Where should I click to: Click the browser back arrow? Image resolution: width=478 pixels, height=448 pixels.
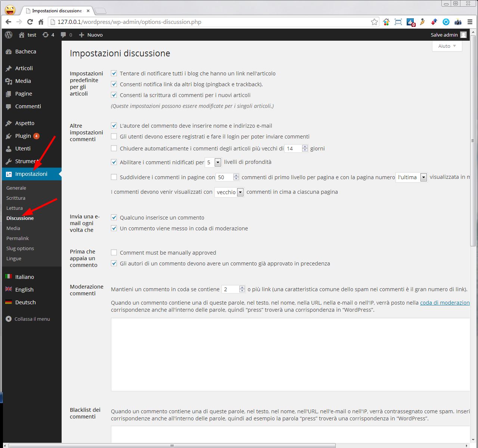(8, 22)
